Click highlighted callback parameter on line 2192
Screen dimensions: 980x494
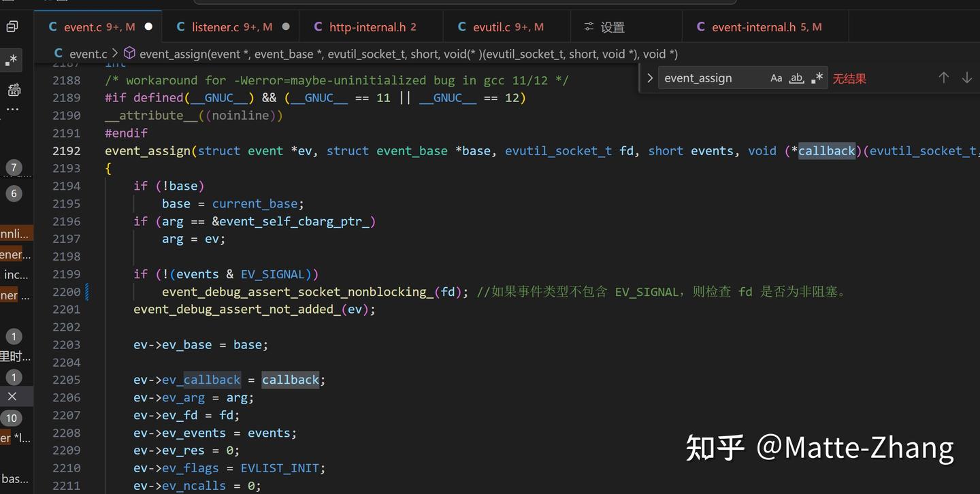coord(827,150)
